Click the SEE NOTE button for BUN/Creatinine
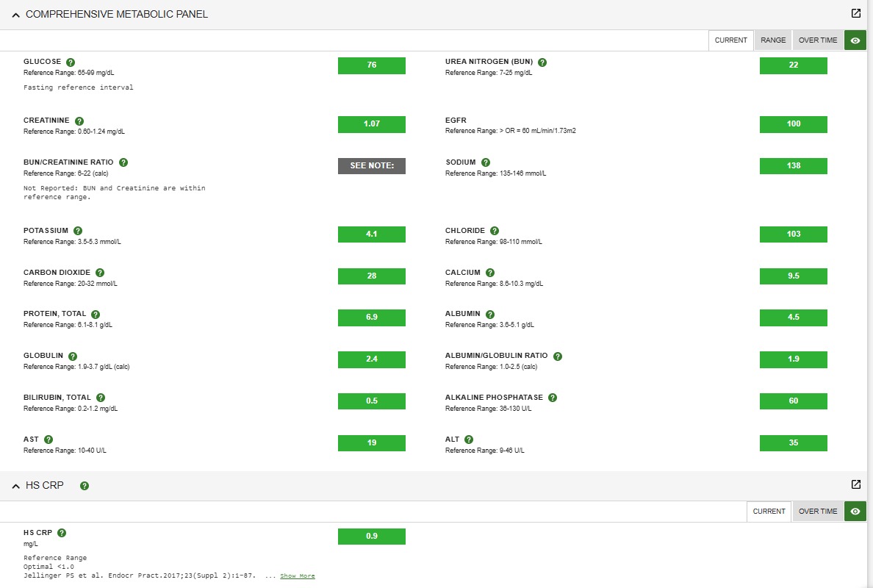The image size is (873, 588). pyautogui.click(x=372, y=166)
